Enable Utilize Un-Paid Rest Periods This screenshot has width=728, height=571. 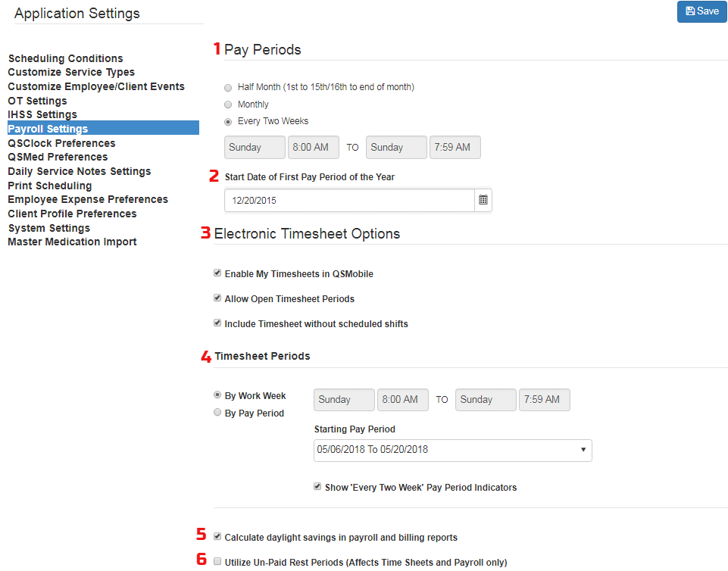point(217,560)
